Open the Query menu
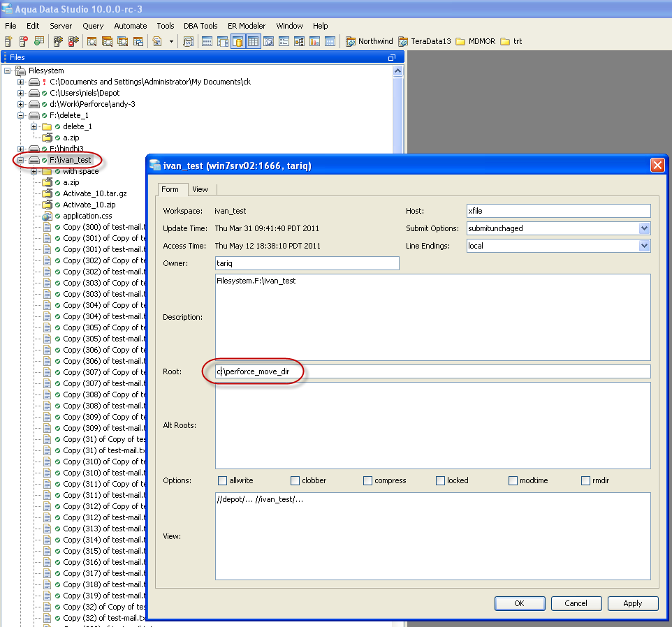 click(93, 26)
